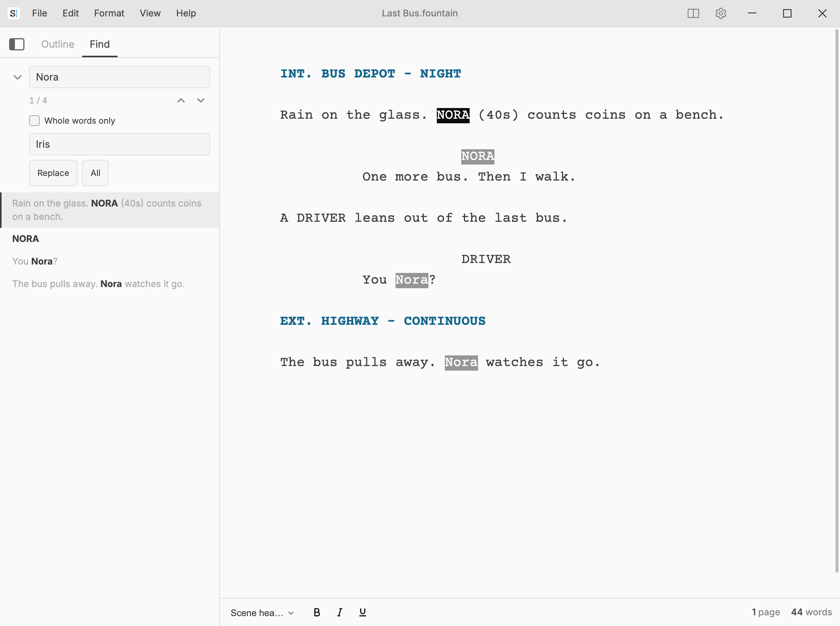Select the 'You Nora?' search result
Viewport: 840px width, 626px height.
(x=110, y=261)
